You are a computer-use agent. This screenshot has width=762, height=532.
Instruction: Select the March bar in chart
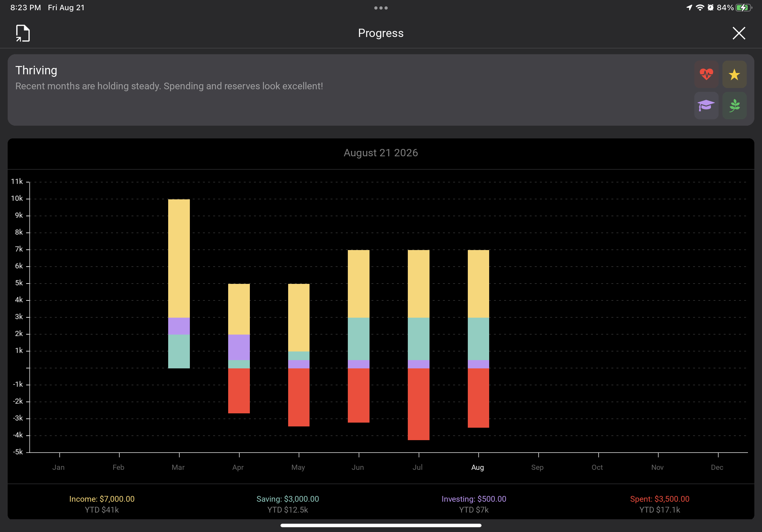click(179, 284)
